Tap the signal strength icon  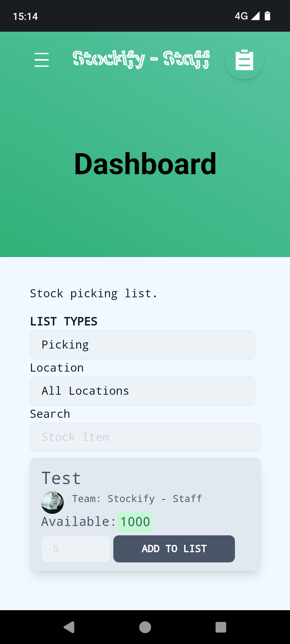pyautogui.click(x=255, y=16)
